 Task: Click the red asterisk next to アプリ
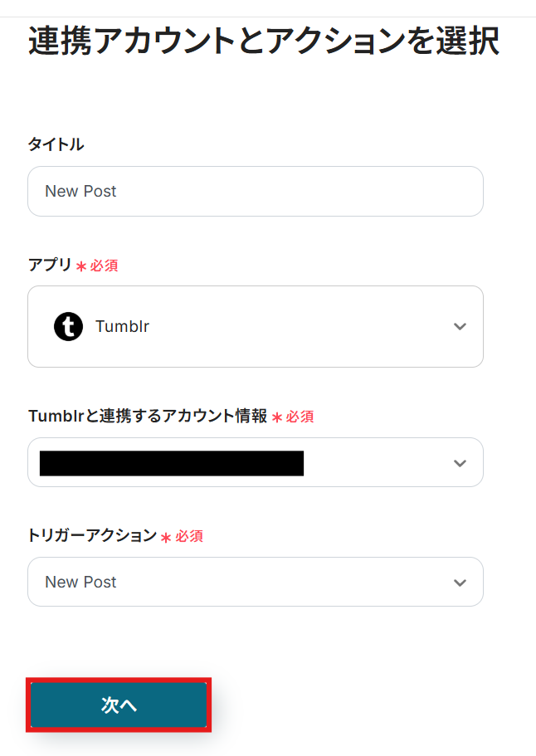(x=81, y=266)
